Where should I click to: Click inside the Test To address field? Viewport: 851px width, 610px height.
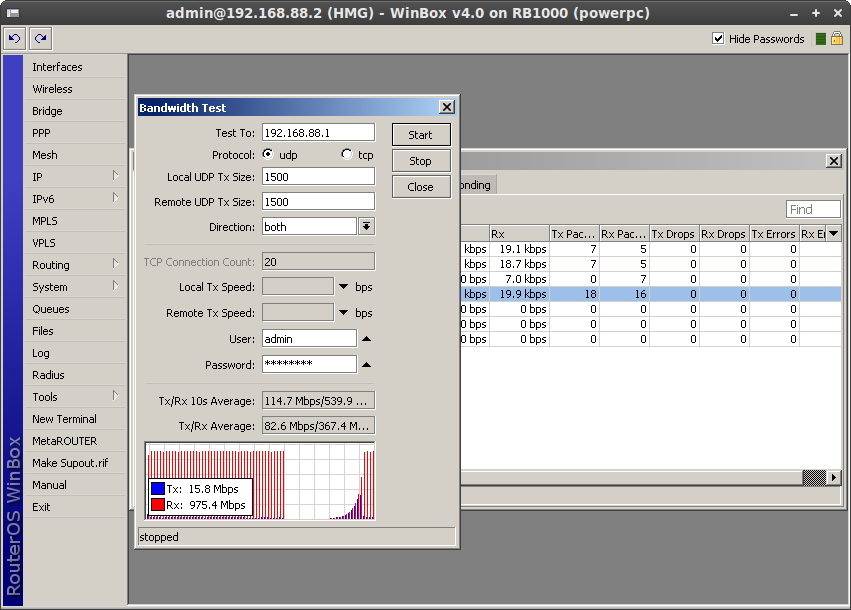pyautogui.click(x=315, y=131)
